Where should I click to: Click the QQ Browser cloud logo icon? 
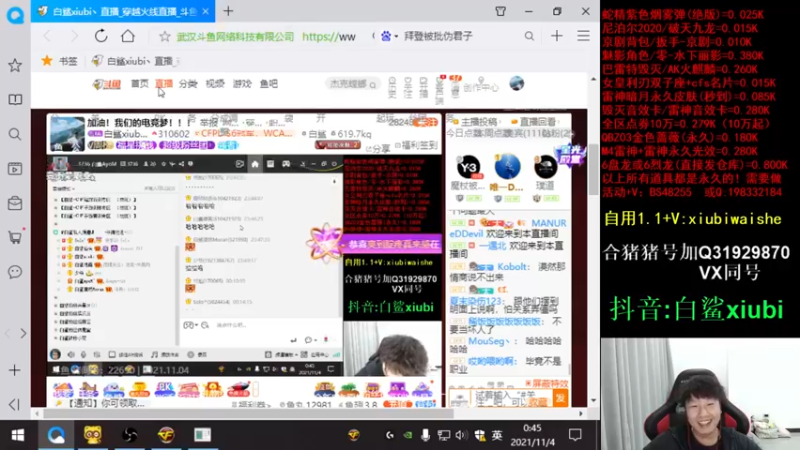pyautogui.click(x=15, y=14)
